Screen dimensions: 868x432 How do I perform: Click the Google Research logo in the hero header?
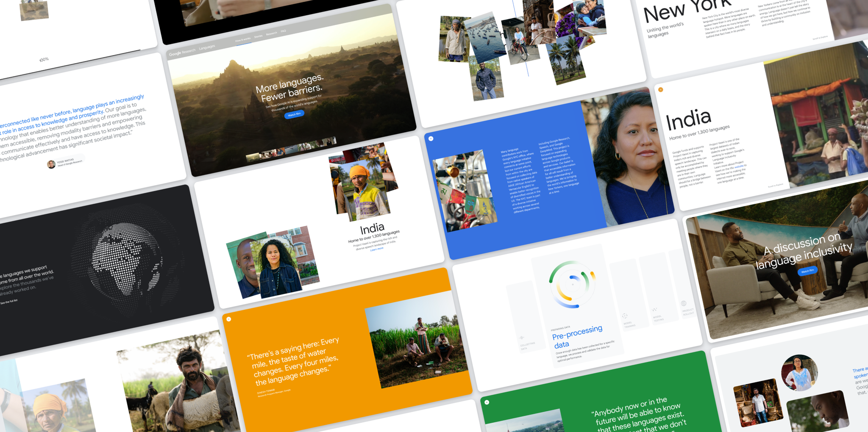182,53
